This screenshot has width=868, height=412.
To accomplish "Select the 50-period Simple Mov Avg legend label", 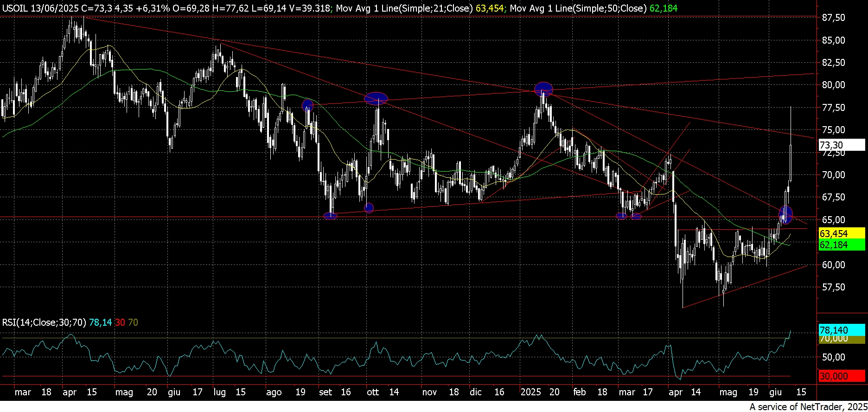I will tap(578, 8).
